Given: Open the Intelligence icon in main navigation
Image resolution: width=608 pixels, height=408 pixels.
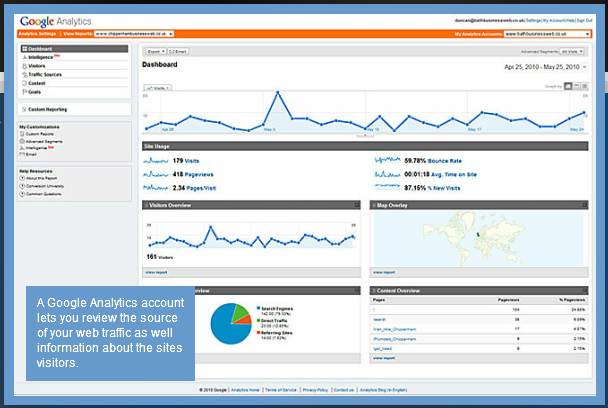Looking at the screenshot, I should coord(24,57).
